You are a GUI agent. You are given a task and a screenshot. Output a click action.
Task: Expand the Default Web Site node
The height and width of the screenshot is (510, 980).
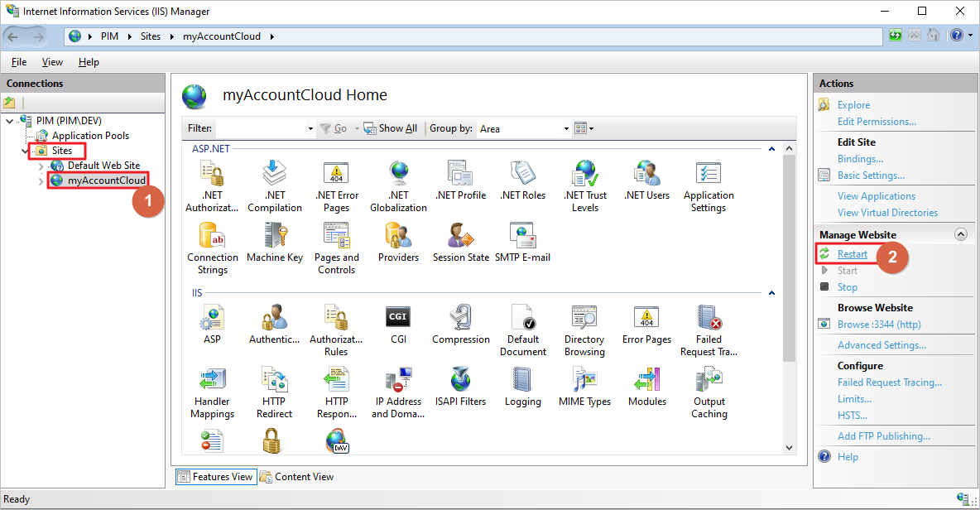tap(41, 166)
